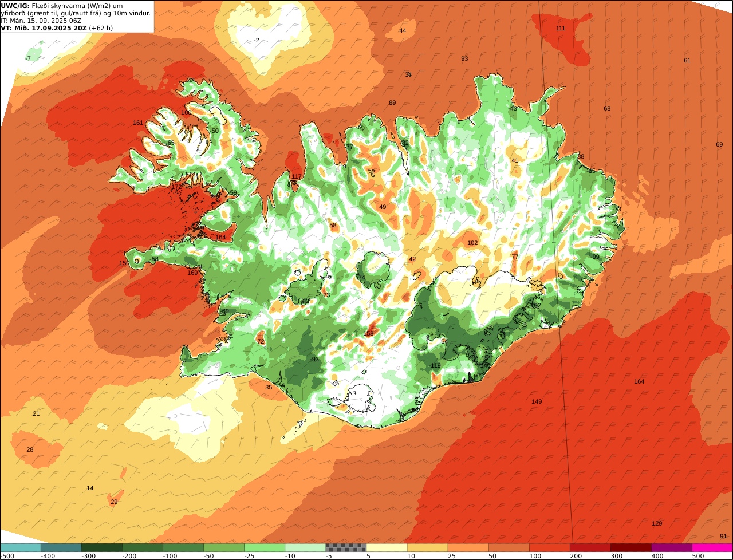
Task: Pick the pale green legend swatch -10 to -5
Action: coord(305,548)
